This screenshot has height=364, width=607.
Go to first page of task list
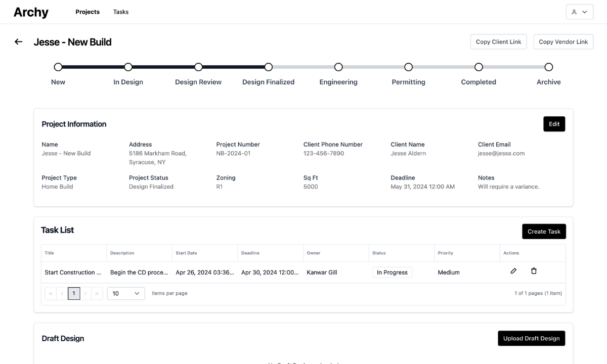click(51, 293)
